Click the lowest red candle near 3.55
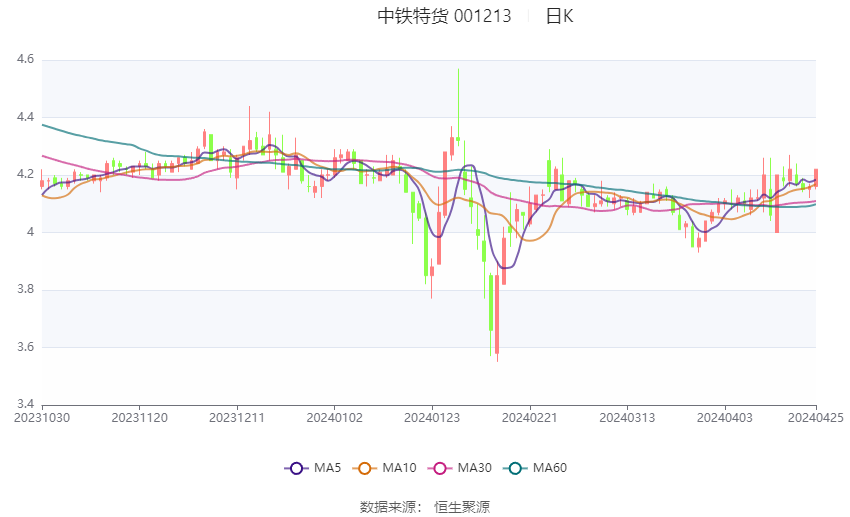 [497, 314]
